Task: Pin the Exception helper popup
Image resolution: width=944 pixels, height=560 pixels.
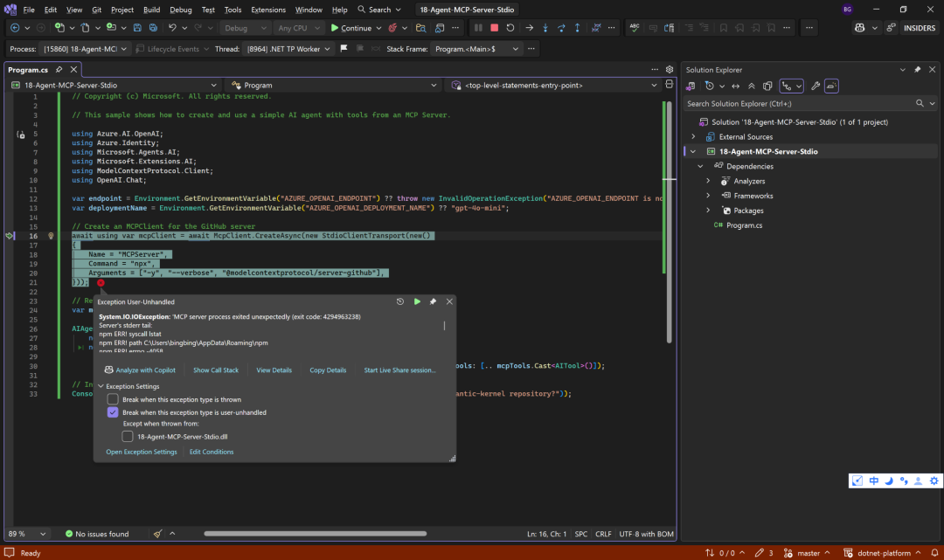Action: pos(433,302)
